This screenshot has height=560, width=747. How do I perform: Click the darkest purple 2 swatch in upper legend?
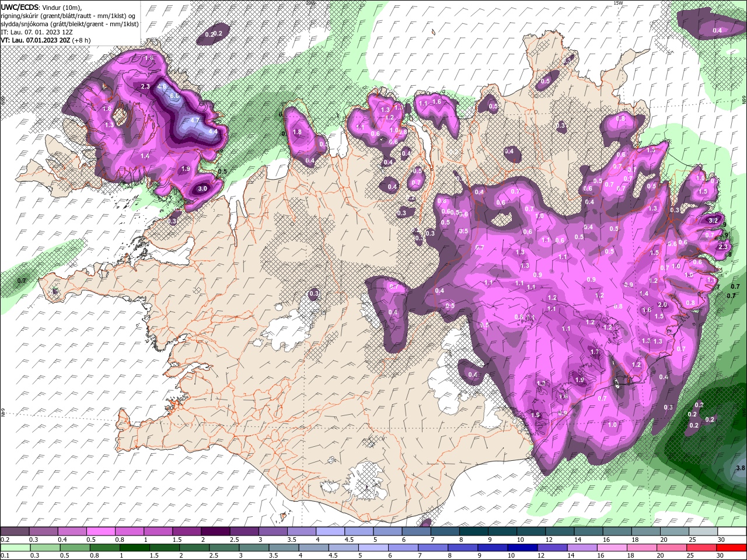[215, 531]
